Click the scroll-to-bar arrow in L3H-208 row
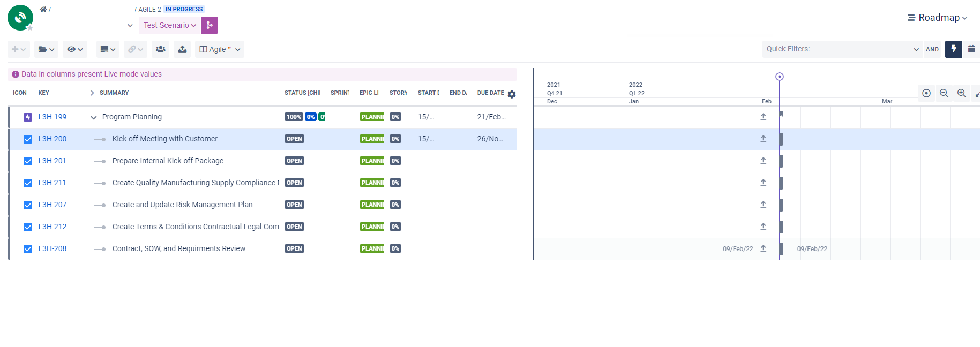 pyautogui.click(x=764, y=248)
